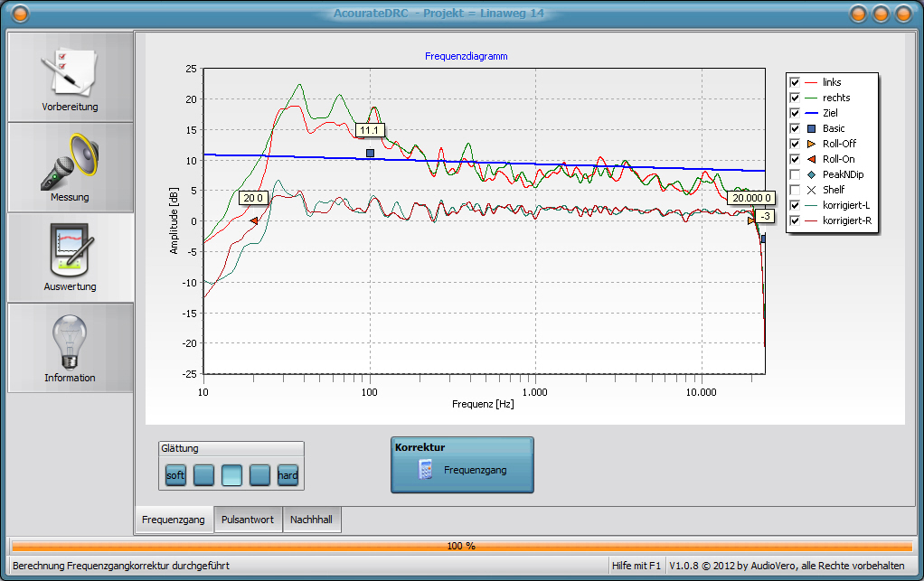Hide the Ziel target curve

point(795,113)
